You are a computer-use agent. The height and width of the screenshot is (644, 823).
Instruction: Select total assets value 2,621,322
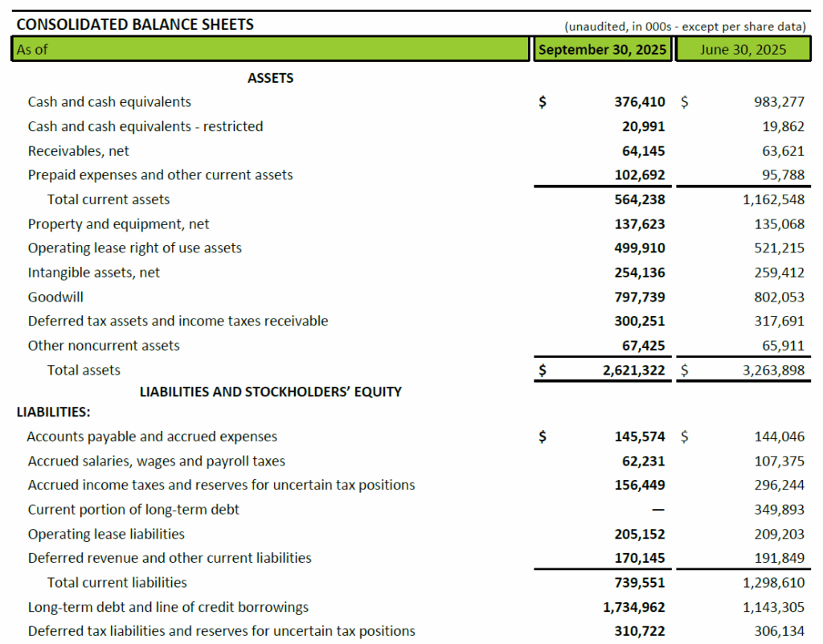(632, 370)
